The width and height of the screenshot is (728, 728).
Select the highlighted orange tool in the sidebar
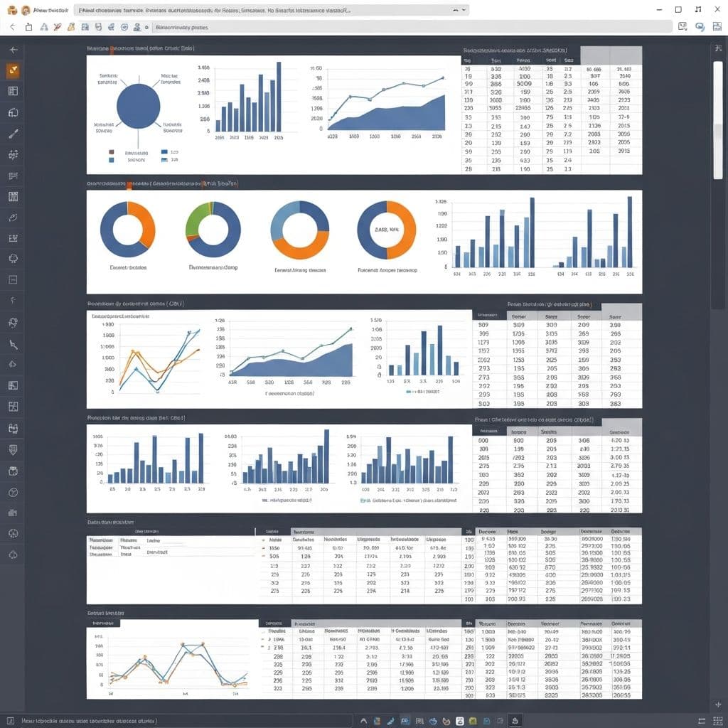13,70
